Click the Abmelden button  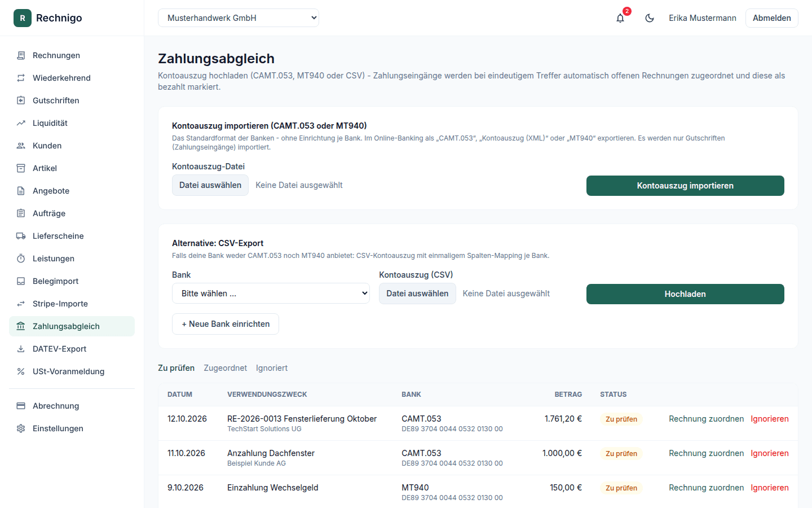(771, 18)
